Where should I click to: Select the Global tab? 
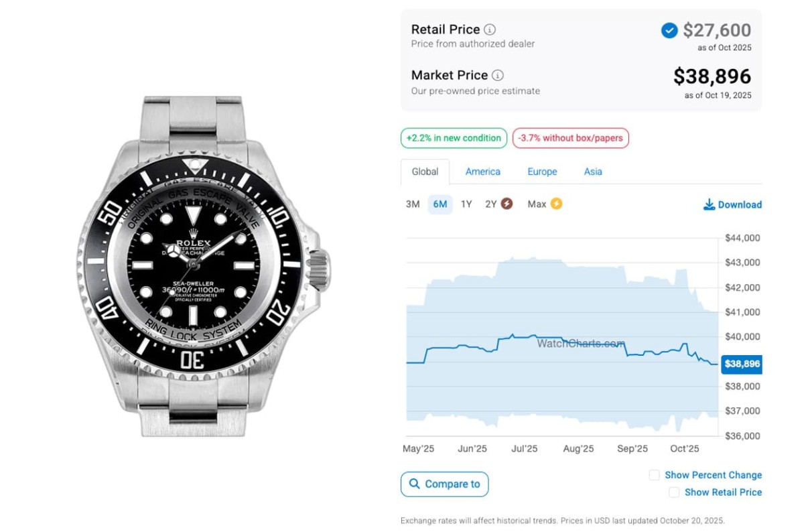425,172
